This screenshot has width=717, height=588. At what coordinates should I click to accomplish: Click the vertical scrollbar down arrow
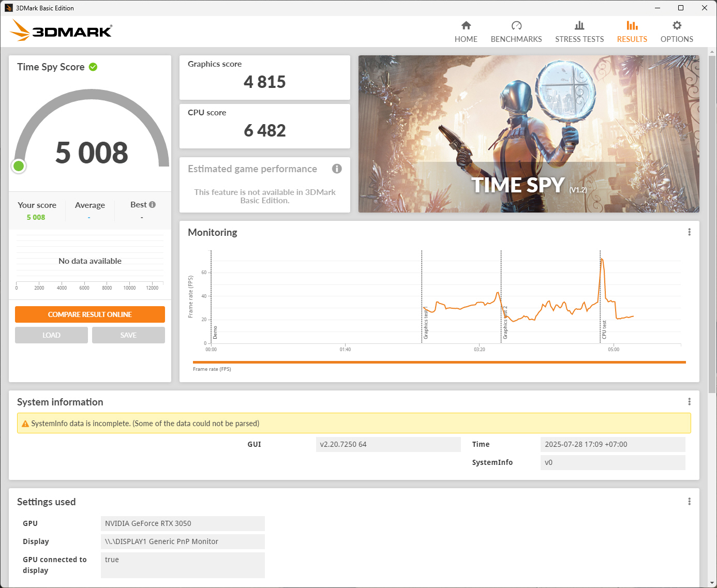click(x=712, y=583)
